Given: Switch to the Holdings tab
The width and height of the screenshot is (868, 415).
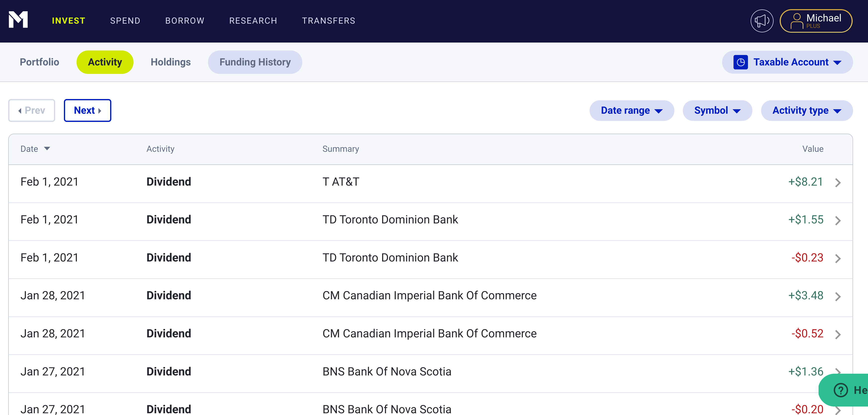Looking at the screenshot, I should (171, 62).
